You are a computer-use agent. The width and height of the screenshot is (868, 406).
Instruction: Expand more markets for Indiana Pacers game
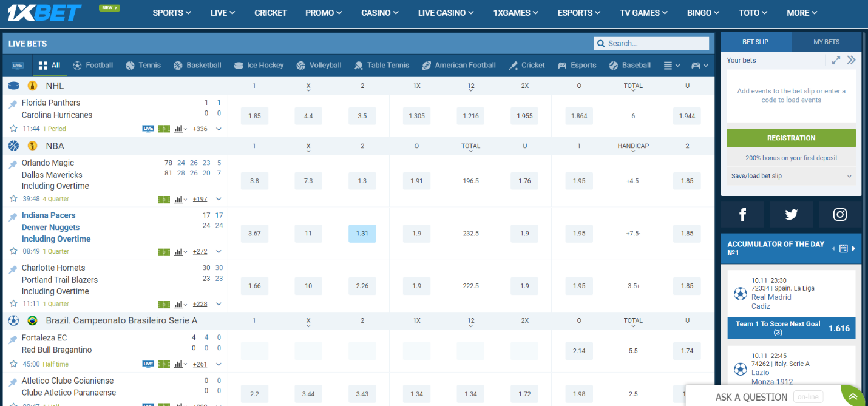[x=219, y=252]
